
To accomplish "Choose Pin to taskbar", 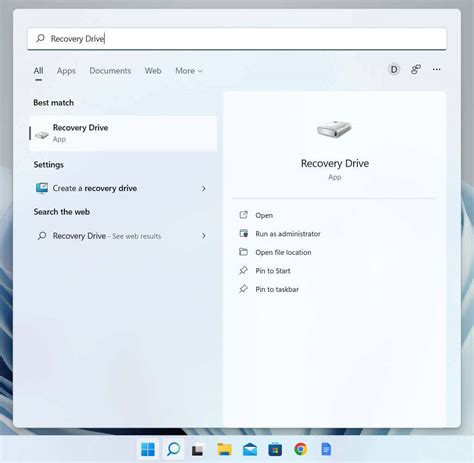I will 277,289.
